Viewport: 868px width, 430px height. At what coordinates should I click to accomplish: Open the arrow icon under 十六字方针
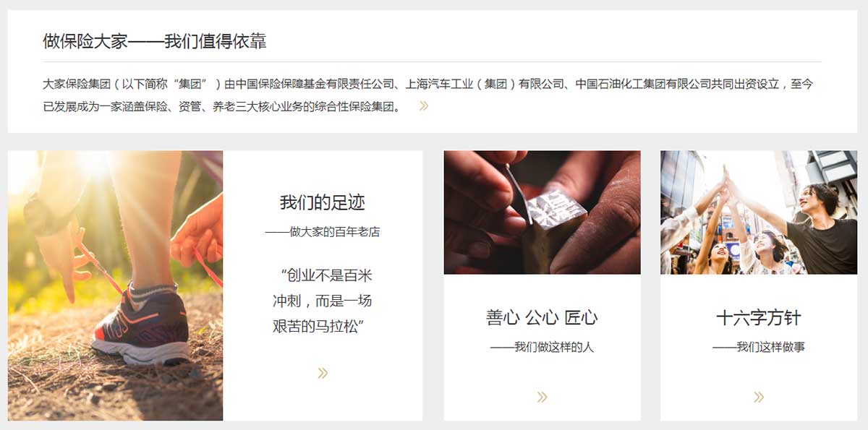coord(758,397)
